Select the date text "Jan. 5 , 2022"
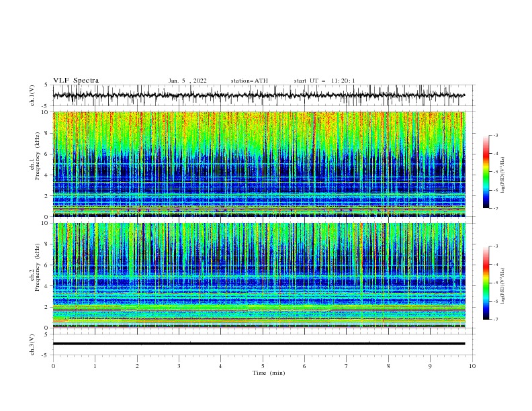This screenshot has width=532, height=411. (187, 81)
